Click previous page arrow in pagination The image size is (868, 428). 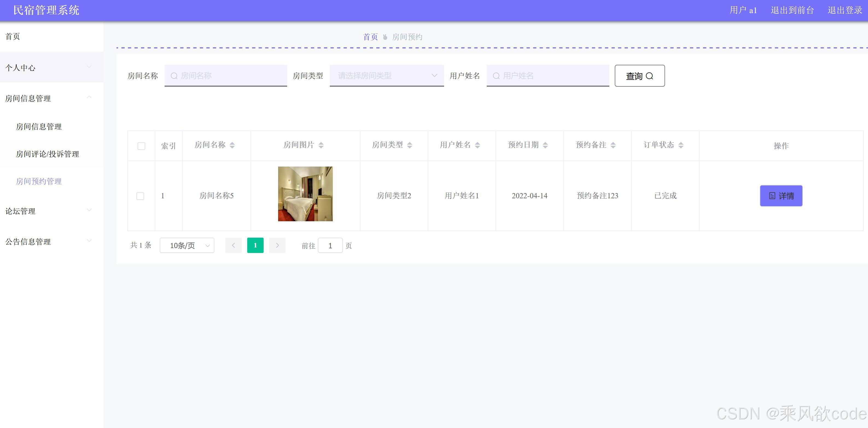click(233, 245)
